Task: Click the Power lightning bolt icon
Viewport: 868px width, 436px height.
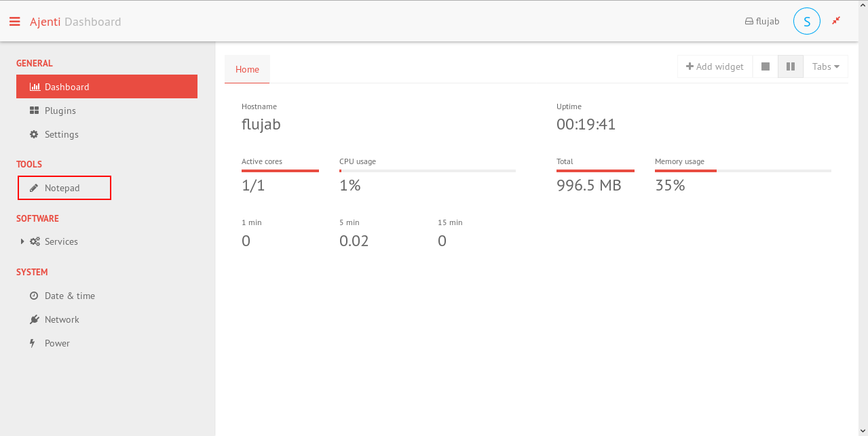Action: click(x=32, y=343)
